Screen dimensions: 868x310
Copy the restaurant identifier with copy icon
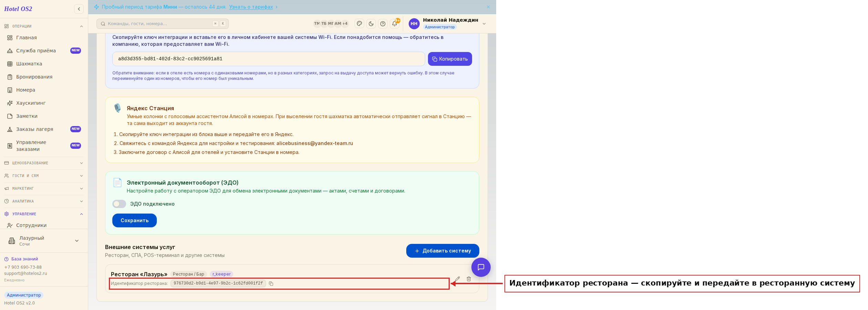click(x=271, y=283)
